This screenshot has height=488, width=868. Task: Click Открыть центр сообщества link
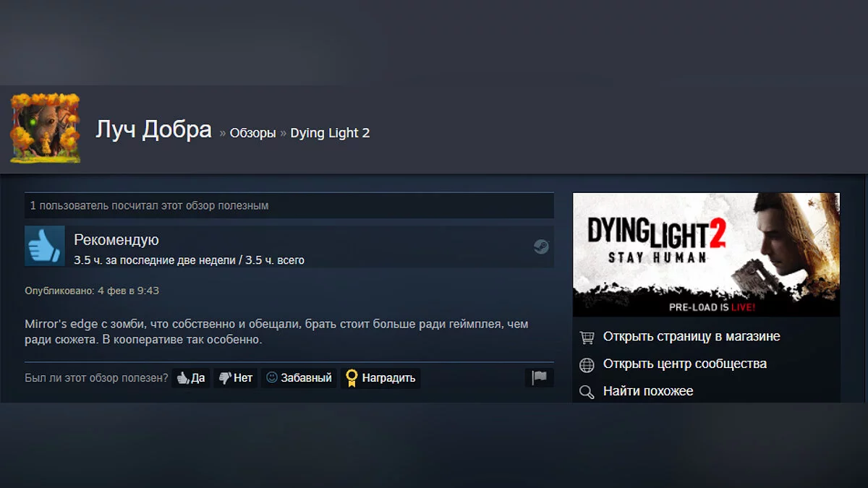685,364
